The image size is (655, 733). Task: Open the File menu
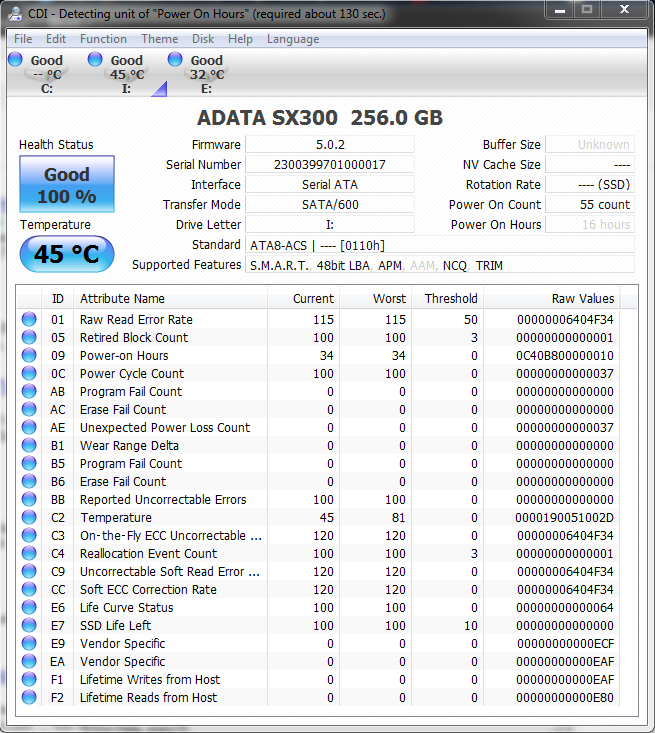23,39
